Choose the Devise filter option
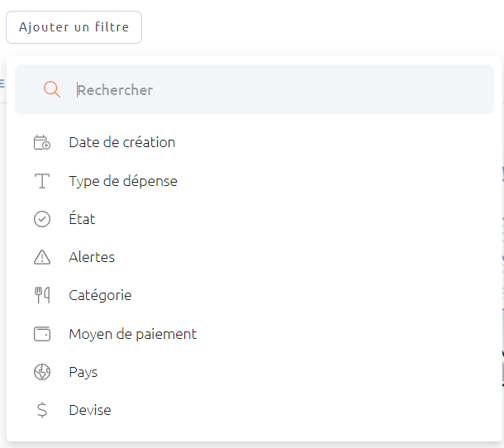This screenshot has height=448, width=504. (90, 410)
